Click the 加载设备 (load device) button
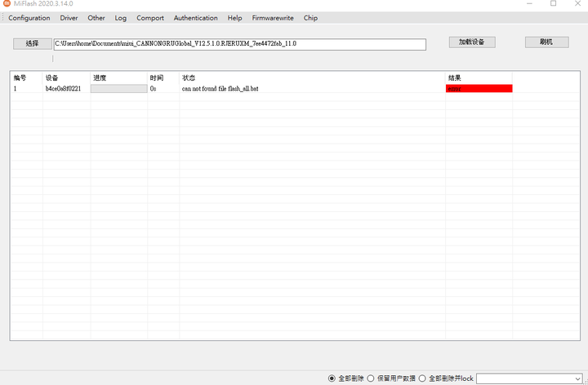 point(472,42)
